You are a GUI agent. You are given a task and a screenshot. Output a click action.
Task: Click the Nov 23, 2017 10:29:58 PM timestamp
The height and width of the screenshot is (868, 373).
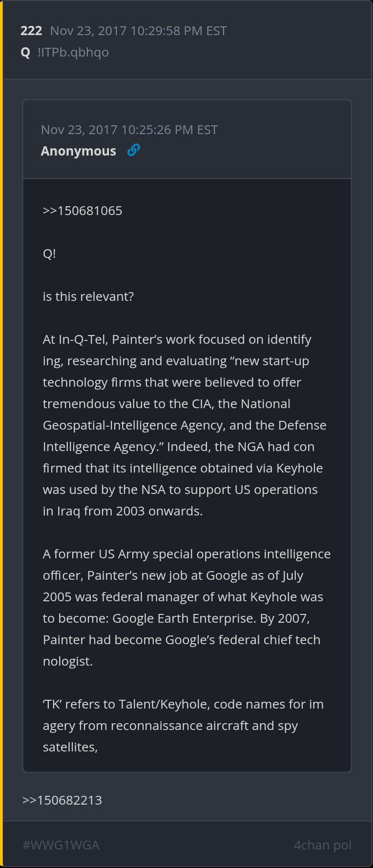coord(139,31)
